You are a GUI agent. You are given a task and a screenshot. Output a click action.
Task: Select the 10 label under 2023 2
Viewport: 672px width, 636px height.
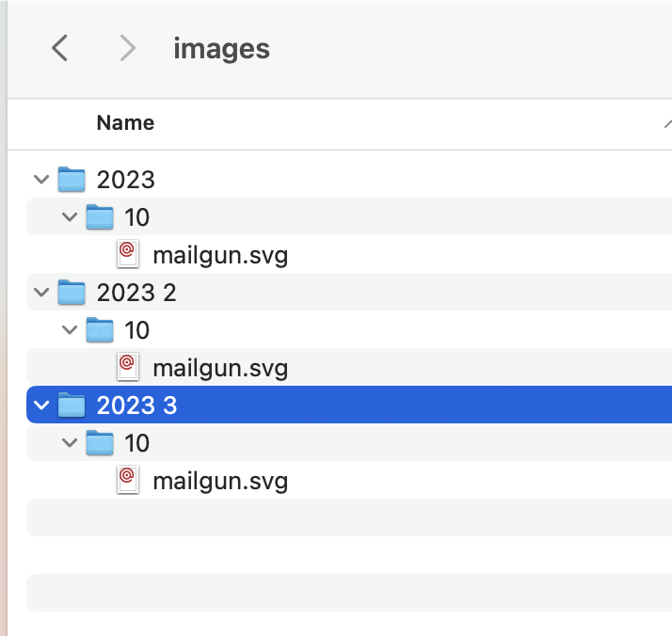coord(136,330)
